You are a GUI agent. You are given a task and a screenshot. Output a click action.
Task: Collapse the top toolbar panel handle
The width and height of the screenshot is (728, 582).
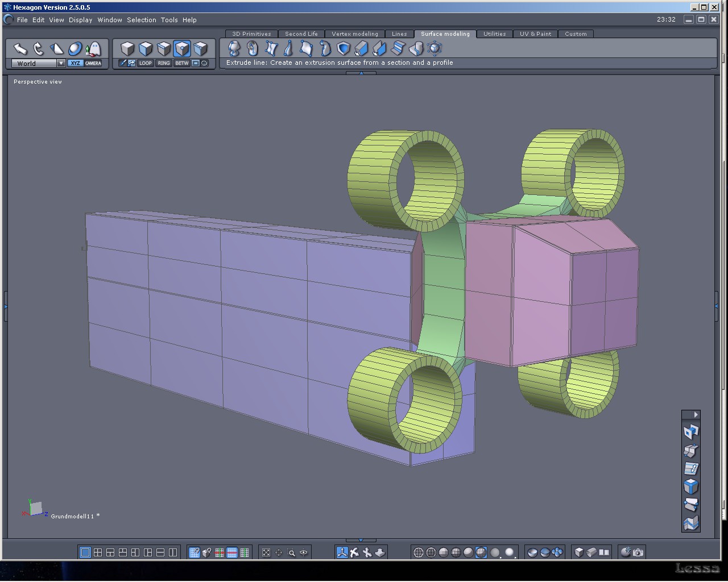pos(361,73)
